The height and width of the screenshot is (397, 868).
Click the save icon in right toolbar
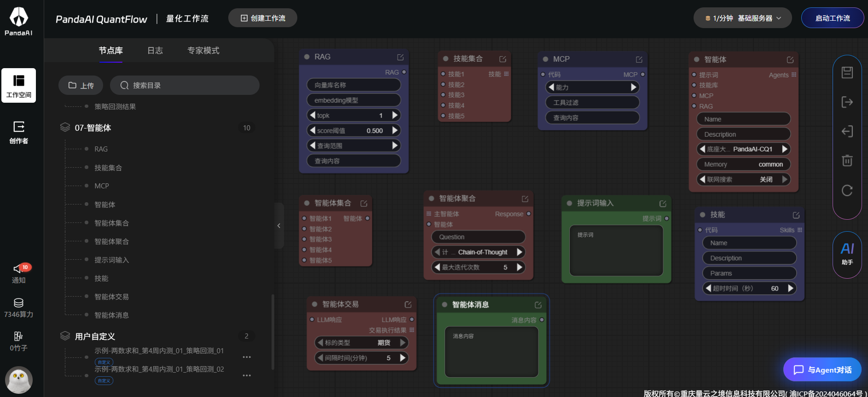click(847, 73)
